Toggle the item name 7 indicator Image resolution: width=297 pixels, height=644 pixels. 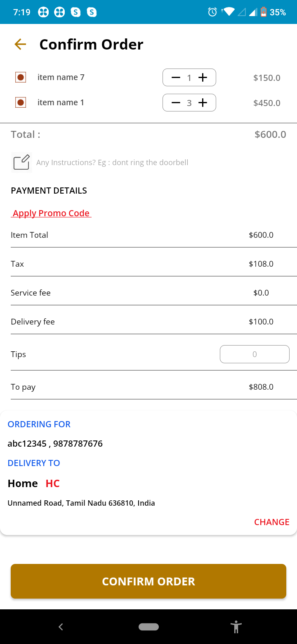(x=21, y=77)
